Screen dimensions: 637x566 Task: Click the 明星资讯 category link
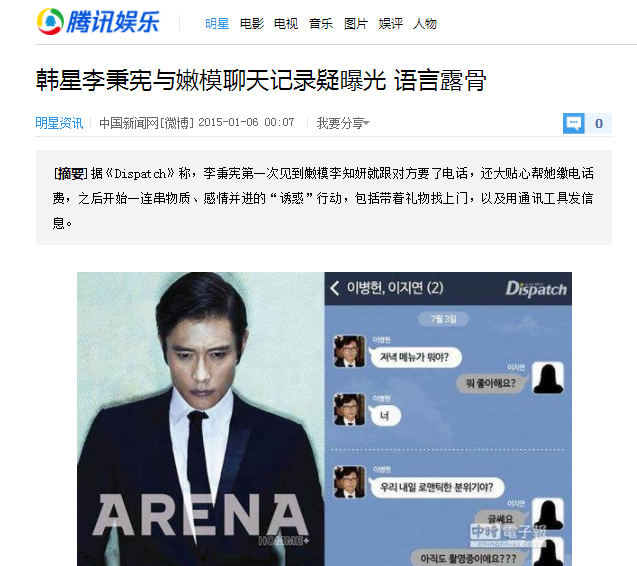tap(59, 123)
